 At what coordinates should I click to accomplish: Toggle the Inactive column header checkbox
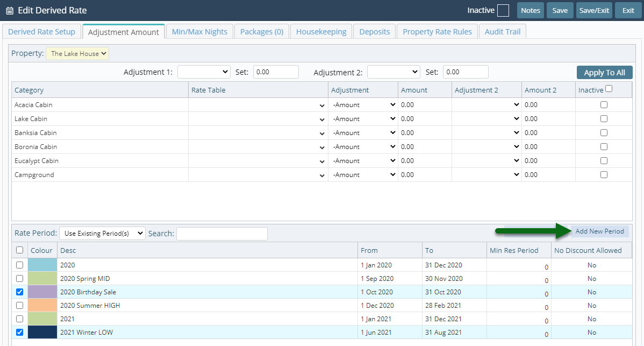click(609, 89)
